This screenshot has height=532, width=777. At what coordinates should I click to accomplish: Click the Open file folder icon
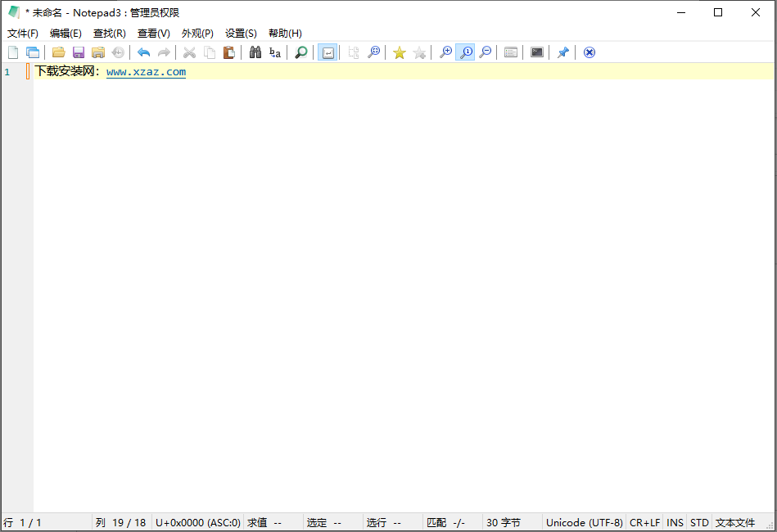[58, 52]
